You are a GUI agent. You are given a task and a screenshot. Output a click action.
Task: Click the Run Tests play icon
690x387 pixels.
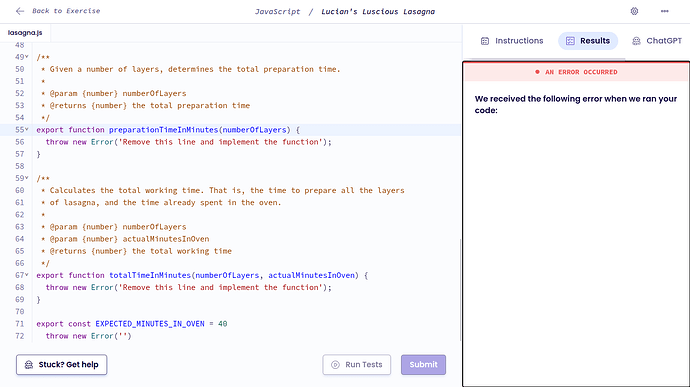335,365
